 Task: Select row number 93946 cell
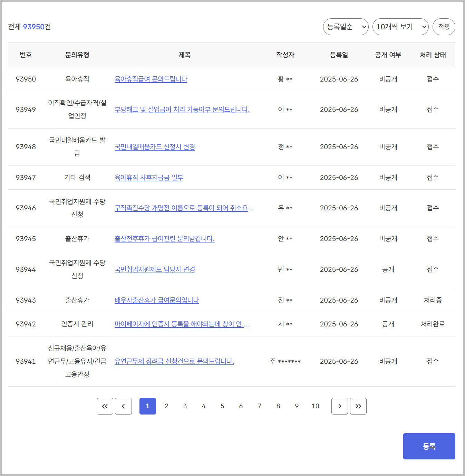pyautogui.click(x=26, y=208)
